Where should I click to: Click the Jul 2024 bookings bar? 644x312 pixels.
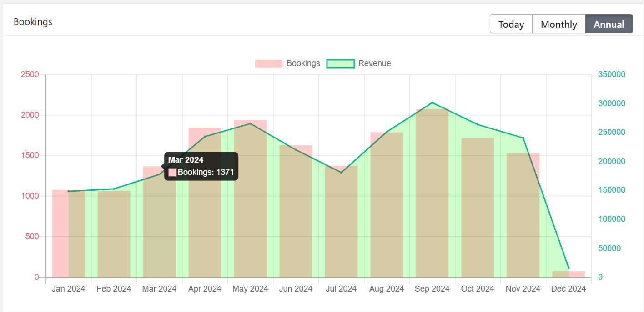click(342, 222)
